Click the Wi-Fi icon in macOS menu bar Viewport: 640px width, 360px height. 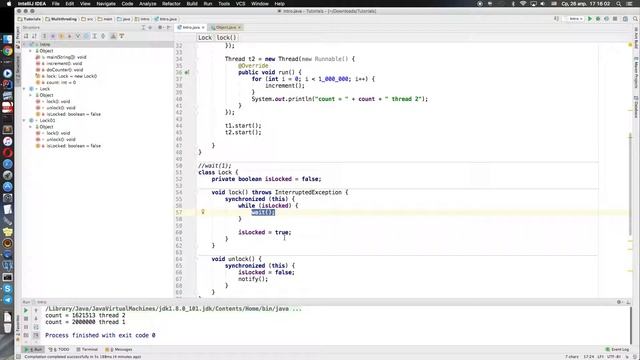(523, 4)
